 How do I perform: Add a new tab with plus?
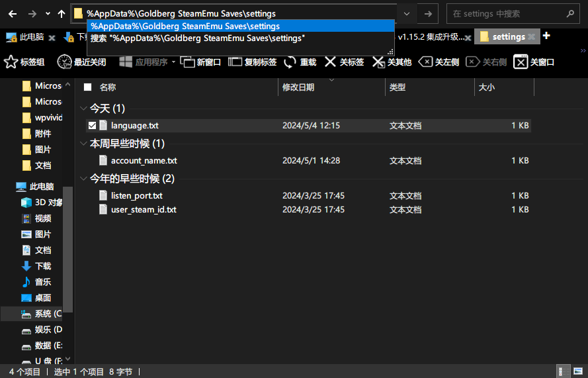546,36
